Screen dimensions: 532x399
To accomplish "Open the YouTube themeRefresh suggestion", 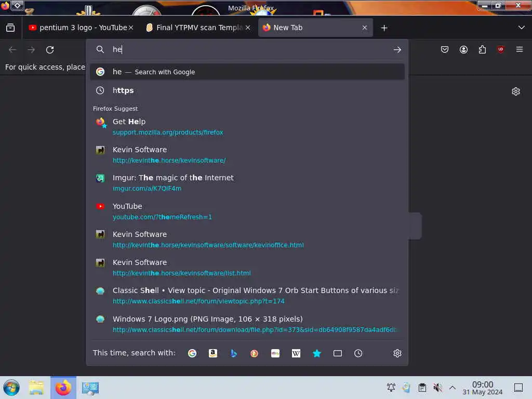I will click(247, 211).
